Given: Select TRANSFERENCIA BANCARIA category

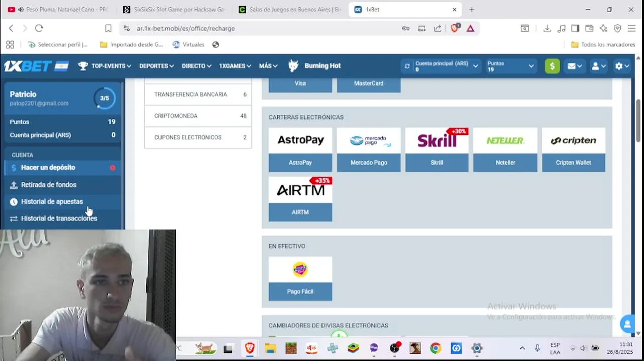Looking at the screenshot, I should click(198, 94).
